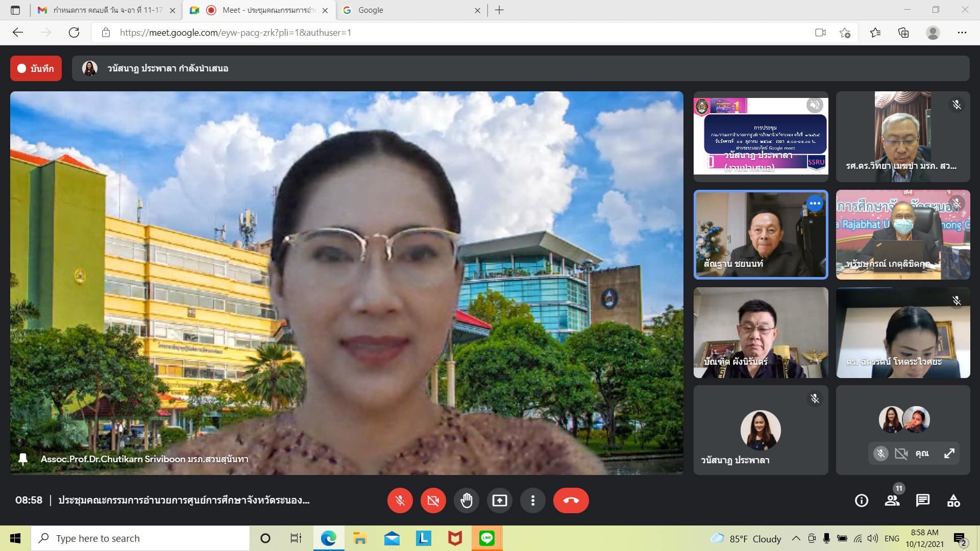Viewport: 980px width, 551px height.
Task: Click the present now screen share icon
Action: coord(499,500)
